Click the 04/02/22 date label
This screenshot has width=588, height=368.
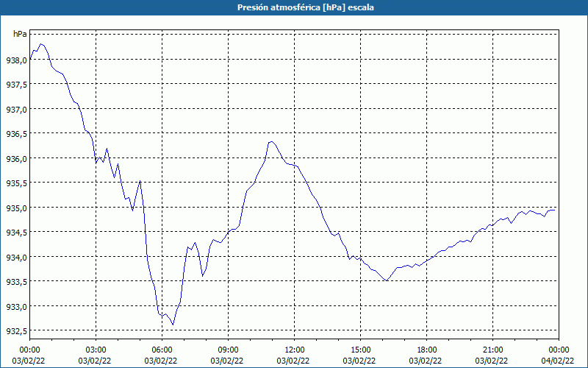pos(559,361)
